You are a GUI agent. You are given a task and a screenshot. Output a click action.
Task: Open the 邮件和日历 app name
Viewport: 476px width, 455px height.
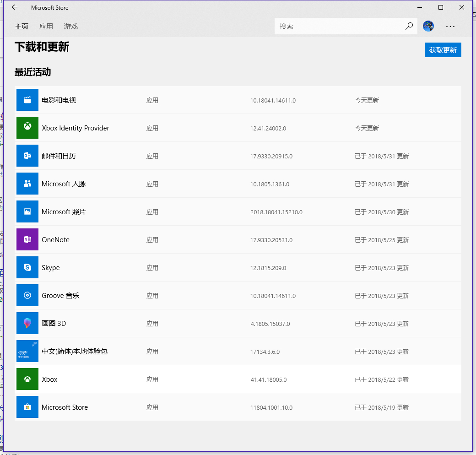click(59, 156)
